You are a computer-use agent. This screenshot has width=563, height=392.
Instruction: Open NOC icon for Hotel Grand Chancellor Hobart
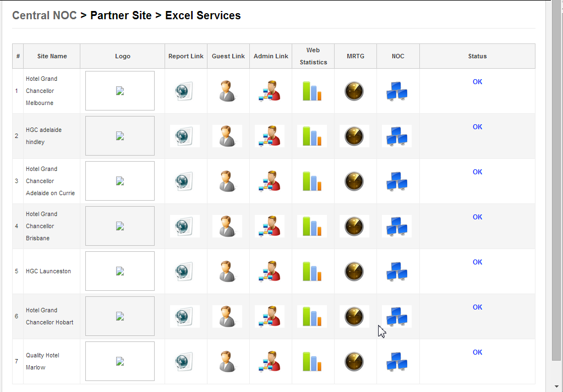click(397, 316)
